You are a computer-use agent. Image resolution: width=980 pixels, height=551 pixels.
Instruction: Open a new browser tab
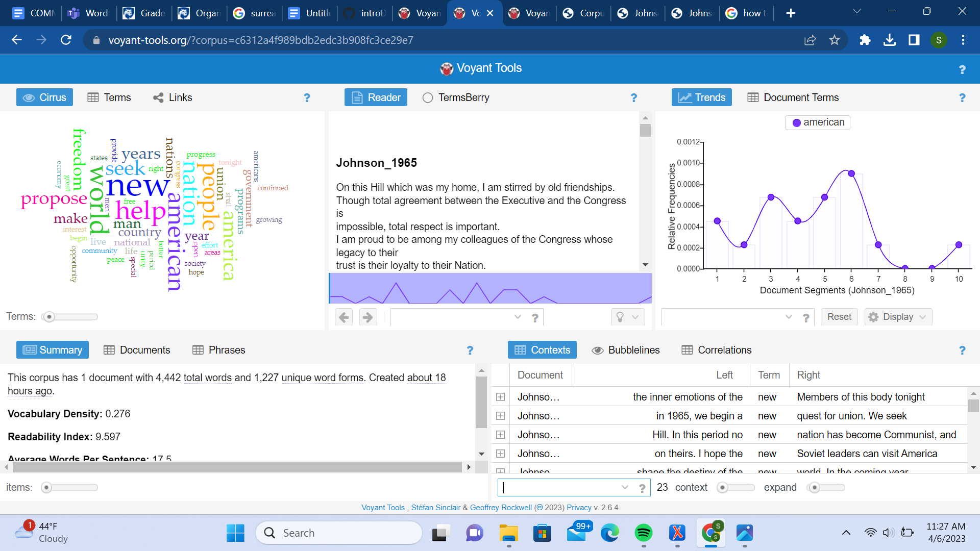[x=791, y=13]
